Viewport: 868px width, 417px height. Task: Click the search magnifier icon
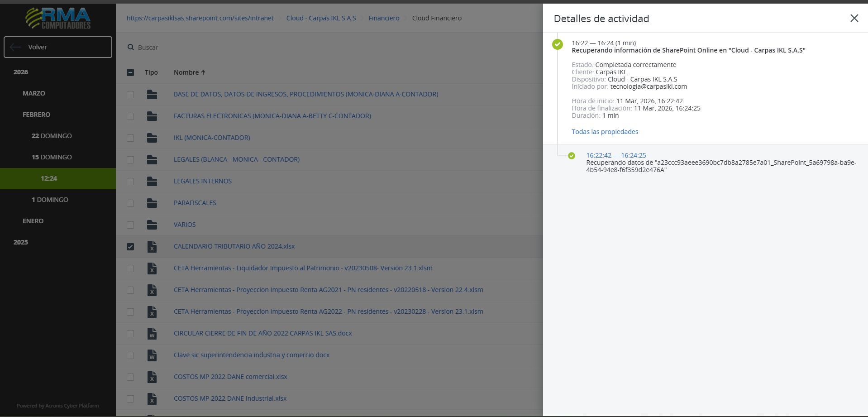click(131, 47)
